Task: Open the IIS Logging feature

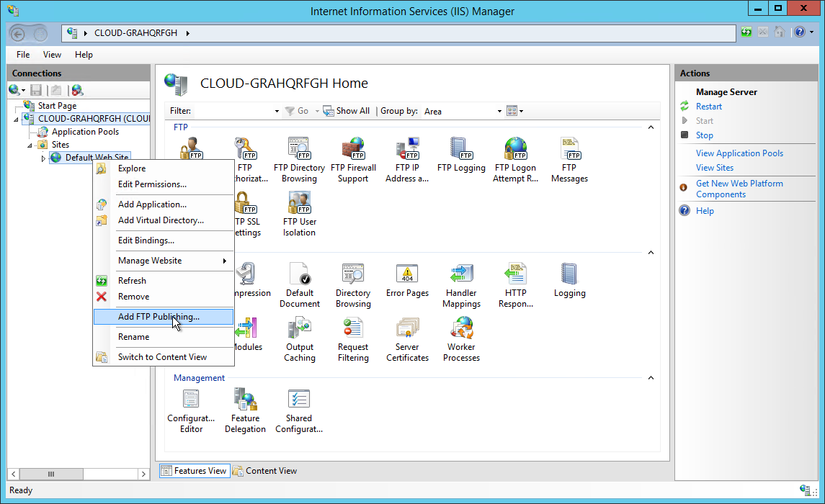Action: point(569,281)
